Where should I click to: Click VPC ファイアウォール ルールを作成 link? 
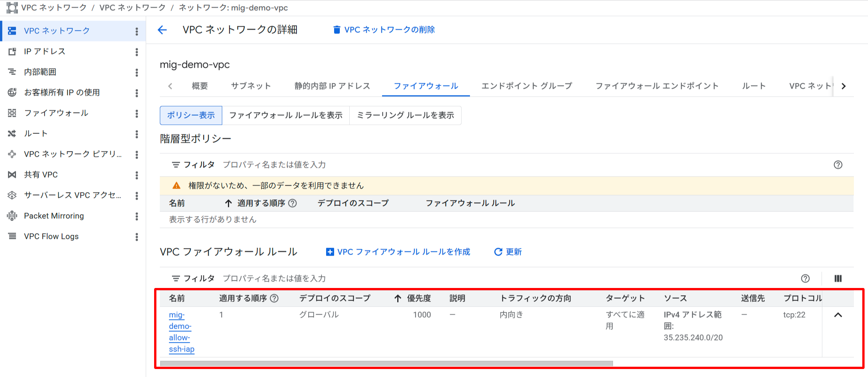[398, 252]
